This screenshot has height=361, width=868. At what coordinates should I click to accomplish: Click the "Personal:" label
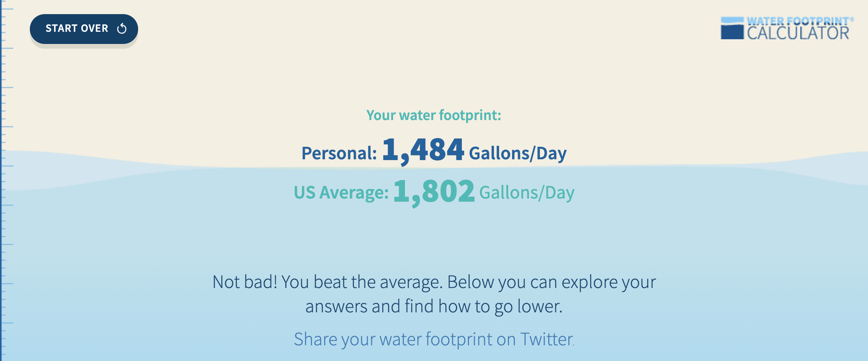[x=339, y=153]
